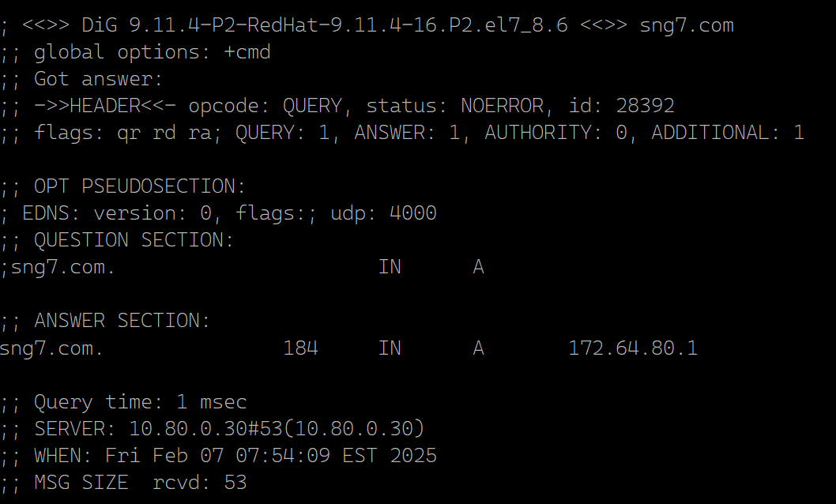Click the ANSWER SECTION heading
Viewport: 836px width, 504px height.
click(x=122, y=321)
